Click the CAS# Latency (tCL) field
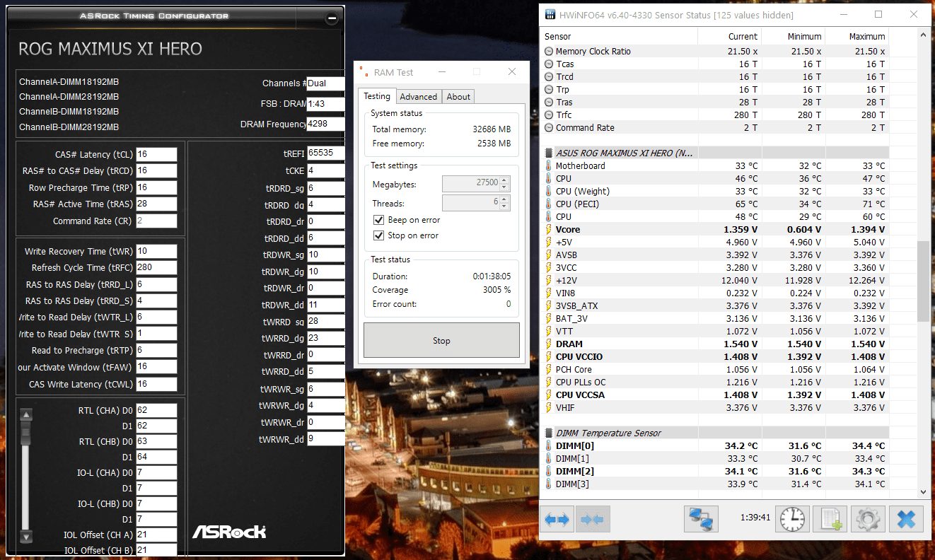935x560 pixels. pos(156,154)
